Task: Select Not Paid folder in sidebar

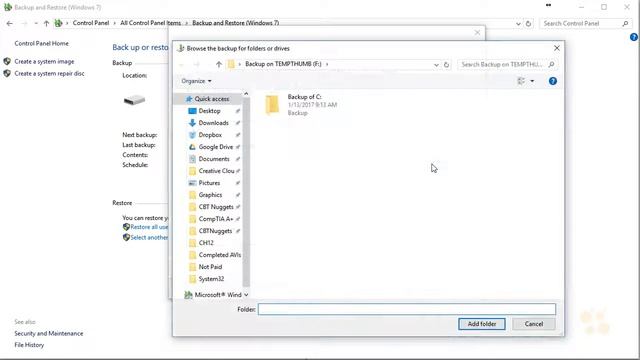Action: pyautogui.click(x=210, y=267)
